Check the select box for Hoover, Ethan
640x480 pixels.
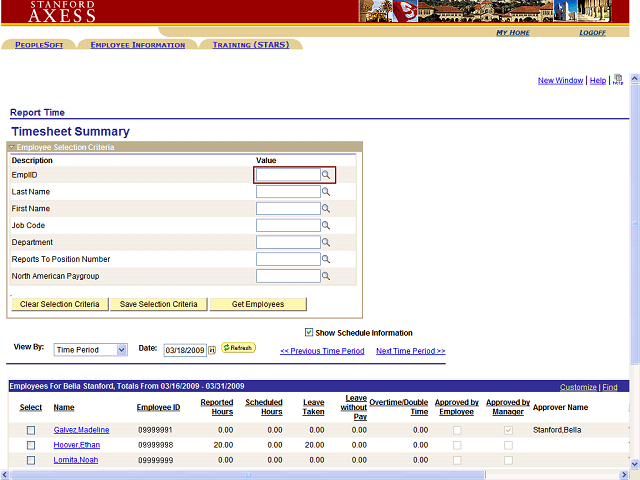[x=31, y=445]
